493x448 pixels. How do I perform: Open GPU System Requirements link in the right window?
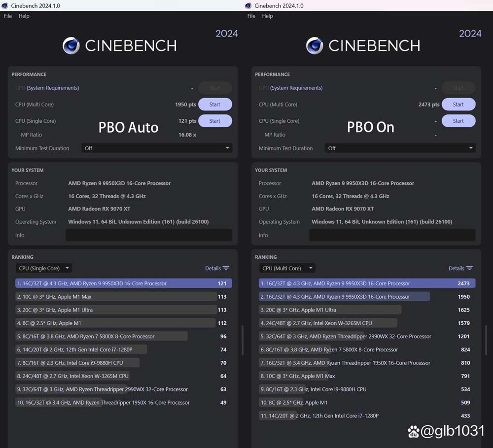pos(296,88)
